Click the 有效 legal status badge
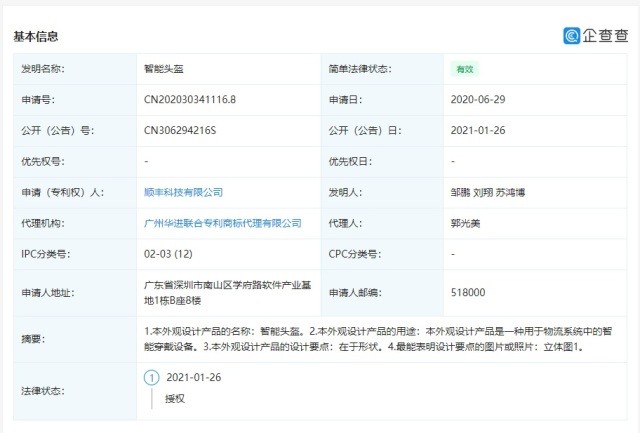Image resolution: width=640 pixels, height=433 pixels. tap(465, 69)
